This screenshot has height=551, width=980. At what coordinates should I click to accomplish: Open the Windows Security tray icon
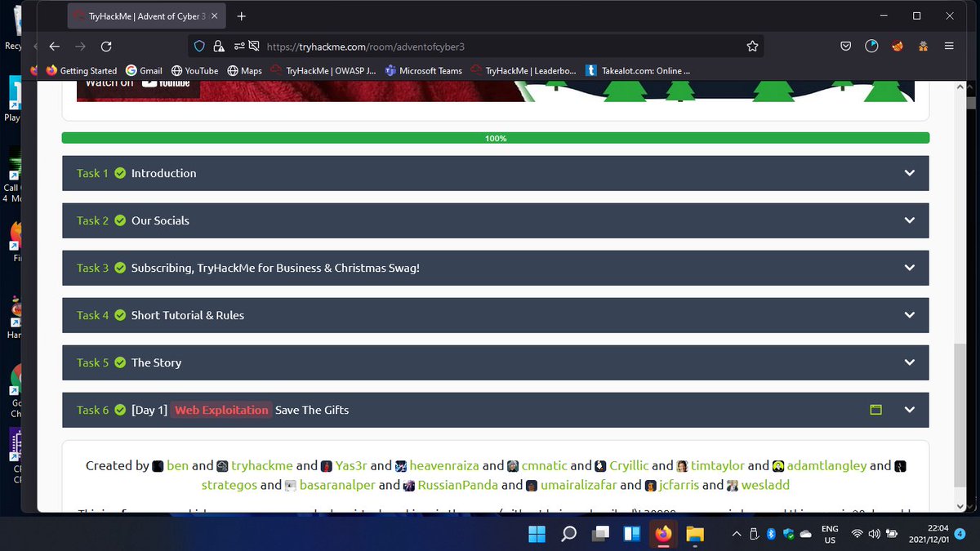click(788, 534)
